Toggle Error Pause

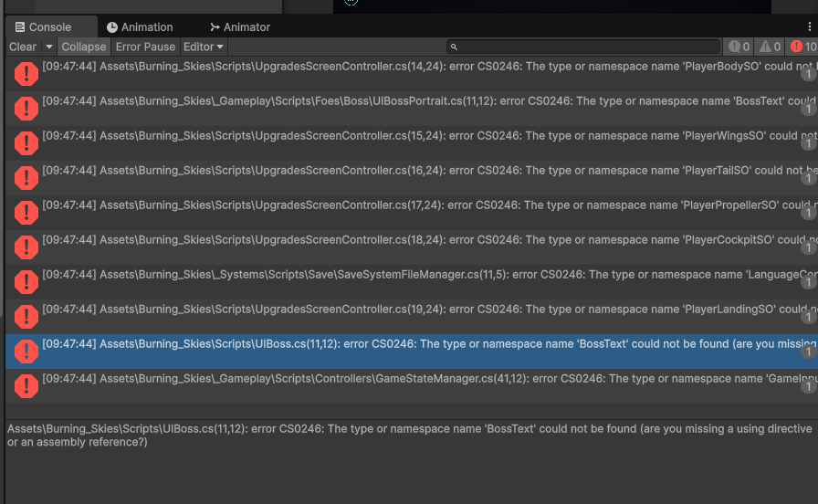(145, 47)
